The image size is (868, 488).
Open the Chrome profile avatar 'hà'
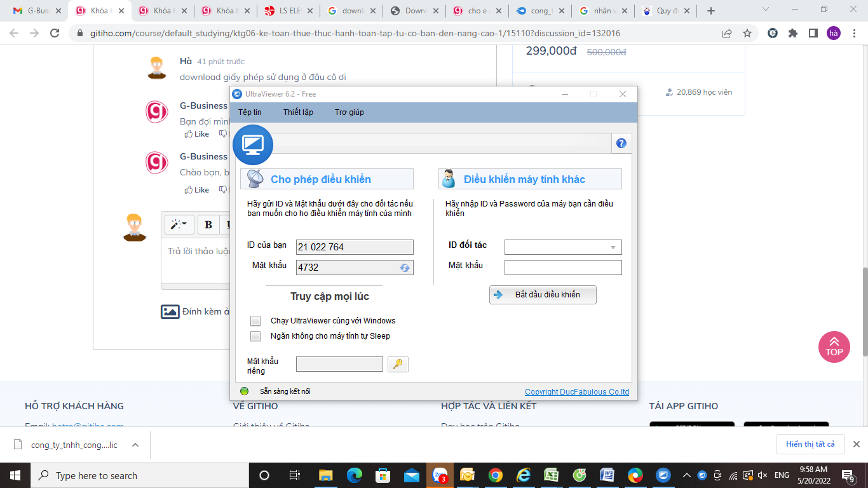click(834, 33)
